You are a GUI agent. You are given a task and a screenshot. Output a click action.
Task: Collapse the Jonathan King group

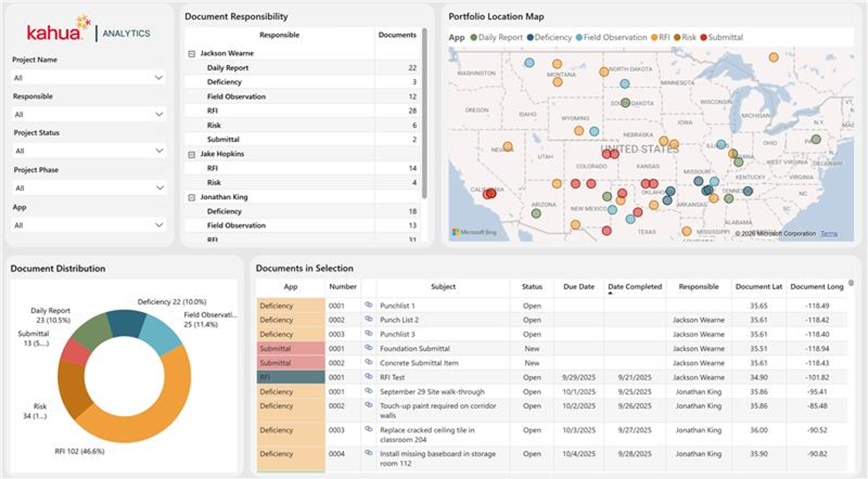(x=191, y=197)
